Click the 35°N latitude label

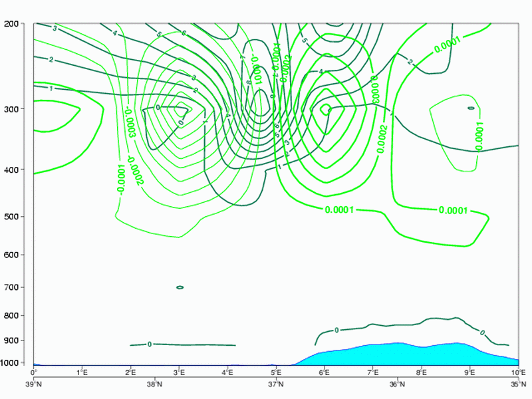[x=518, y=384]
